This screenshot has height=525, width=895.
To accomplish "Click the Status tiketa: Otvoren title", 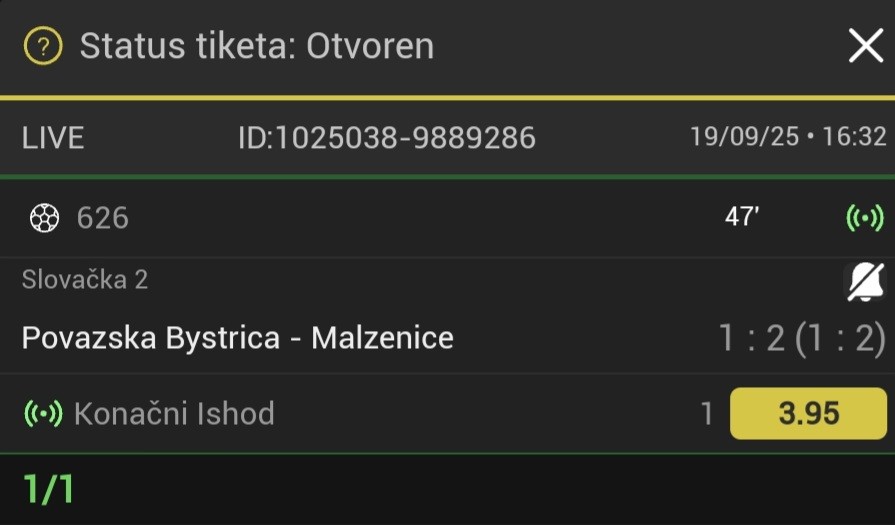I will pyautogui.click(x=257, y=45).
